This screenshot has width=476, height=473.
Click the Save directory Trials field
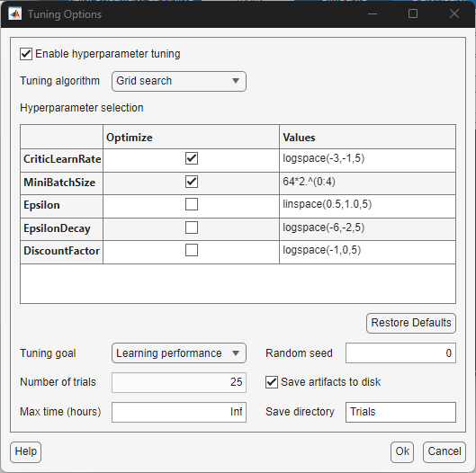tap(400, 412)
